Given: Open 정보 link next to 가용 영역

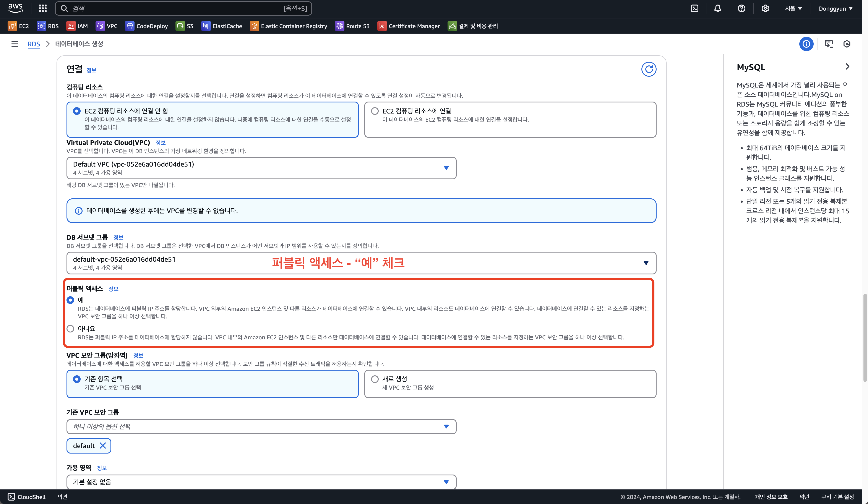Looking at the screenshot, I should click(x=102, y=468).
